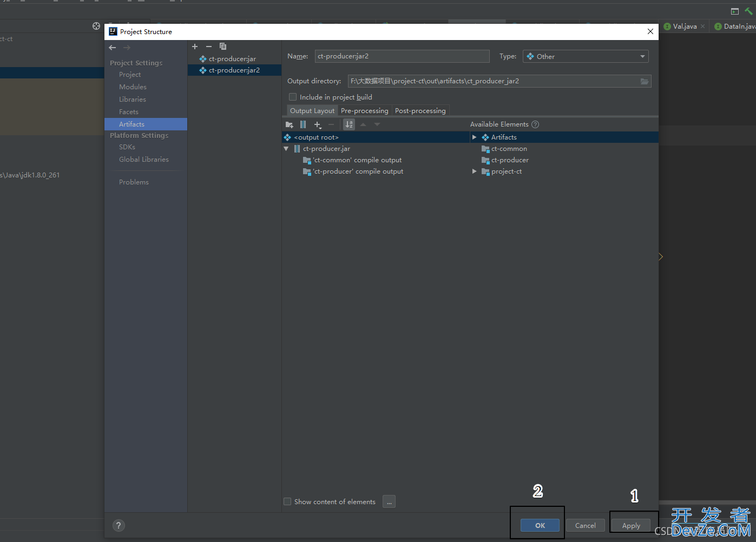Screen dimensions: 756x542
Task: Open the Add Copy Of dropdown in the layout toolbar
Action: click(318, 125)
